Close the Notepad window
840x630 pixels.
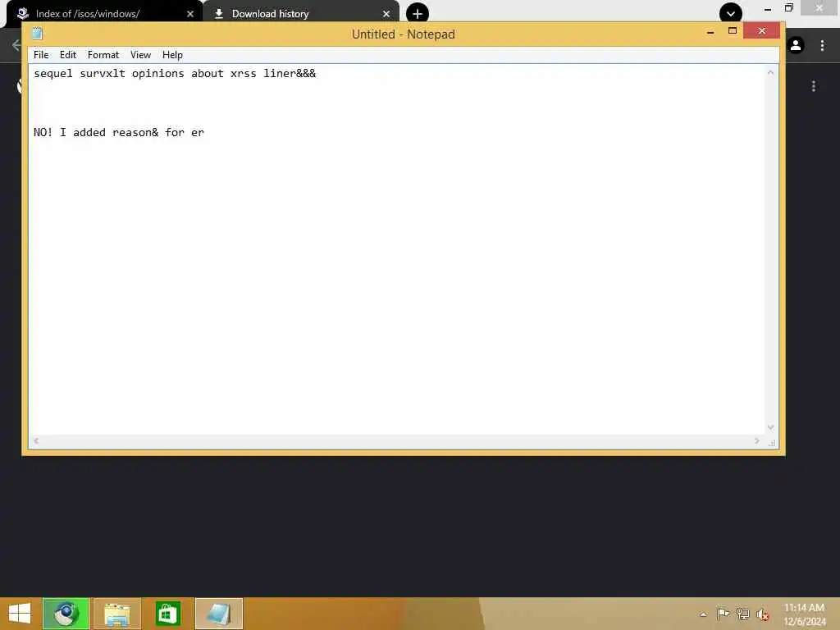(762, 31)
